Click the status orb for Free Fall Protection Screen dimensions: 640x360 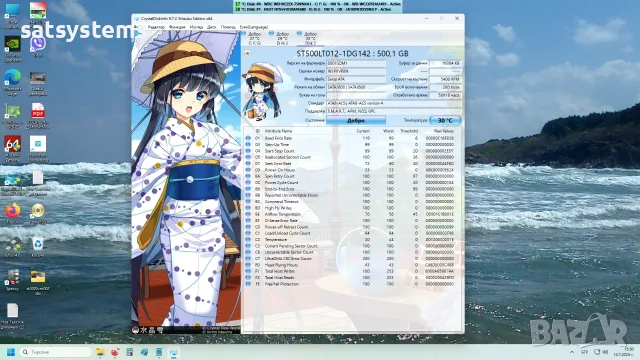(x=248, y=284)
